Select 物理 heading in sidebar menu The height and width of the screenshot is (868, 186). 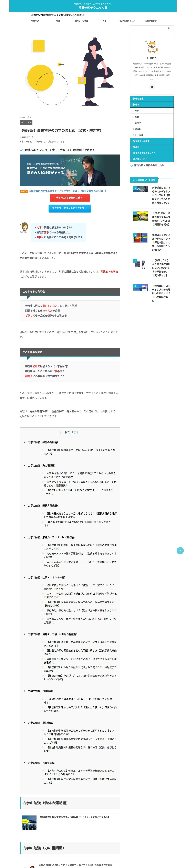click(x=152, y=105)
